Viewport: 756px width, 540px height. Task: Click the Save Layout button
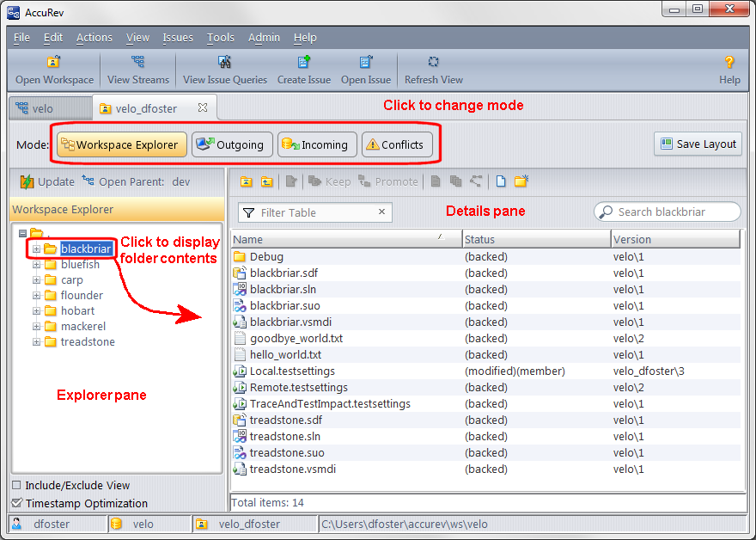click(698, 144)
